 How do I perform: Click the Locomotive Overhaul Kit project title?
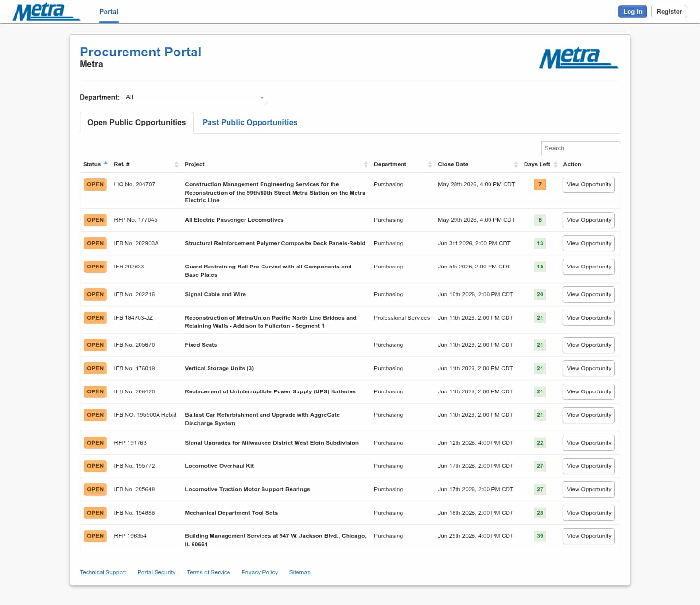(219, 466)
